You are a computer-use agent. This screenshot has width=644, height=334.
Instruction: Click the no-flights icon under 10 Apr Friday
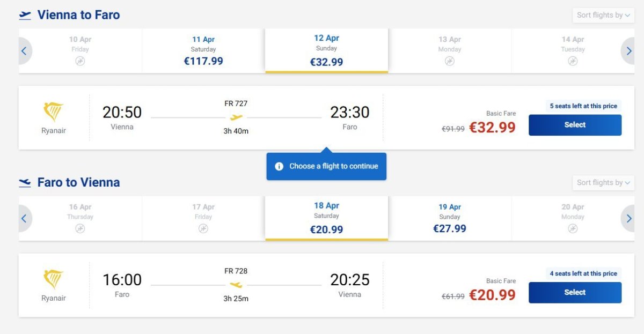point(80,61)
